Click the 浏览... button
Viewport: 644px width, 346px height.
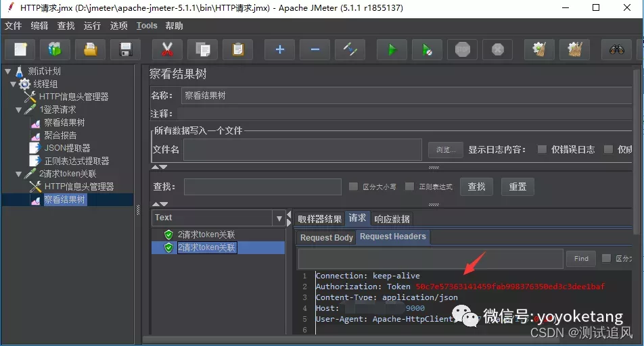(446, 150)
